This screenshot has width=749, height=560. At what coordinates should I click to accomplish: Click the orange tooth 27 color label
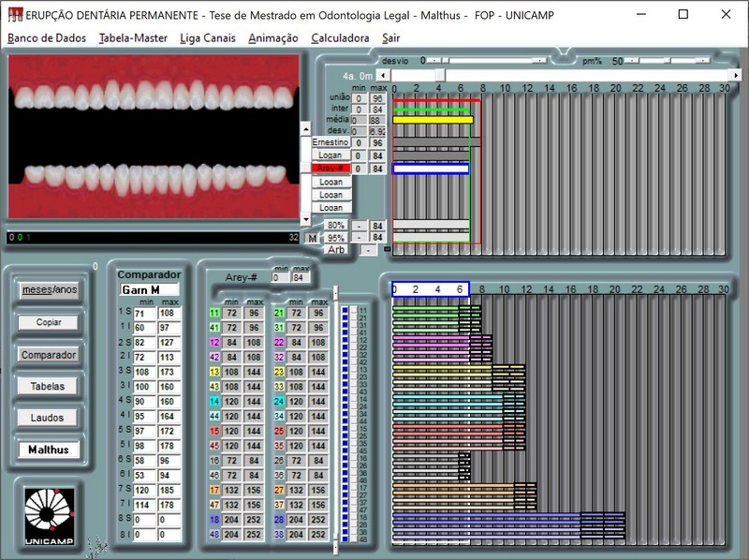point(278,490)
